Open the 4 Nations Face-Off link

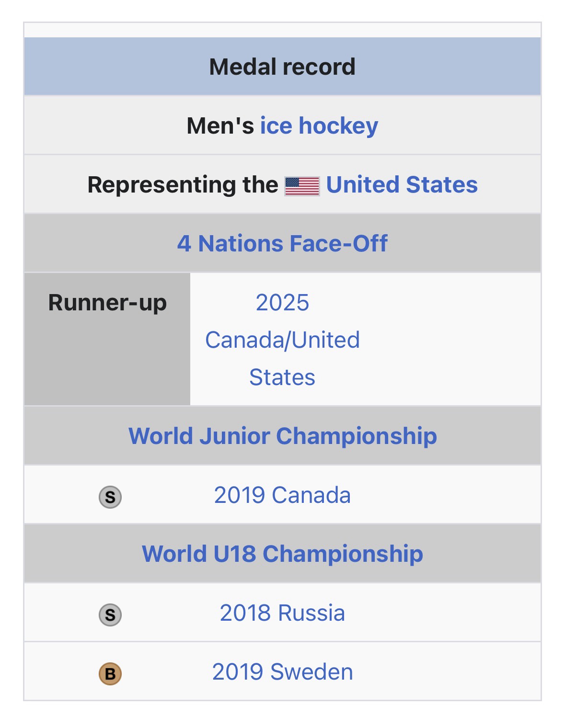coord(282,243)
